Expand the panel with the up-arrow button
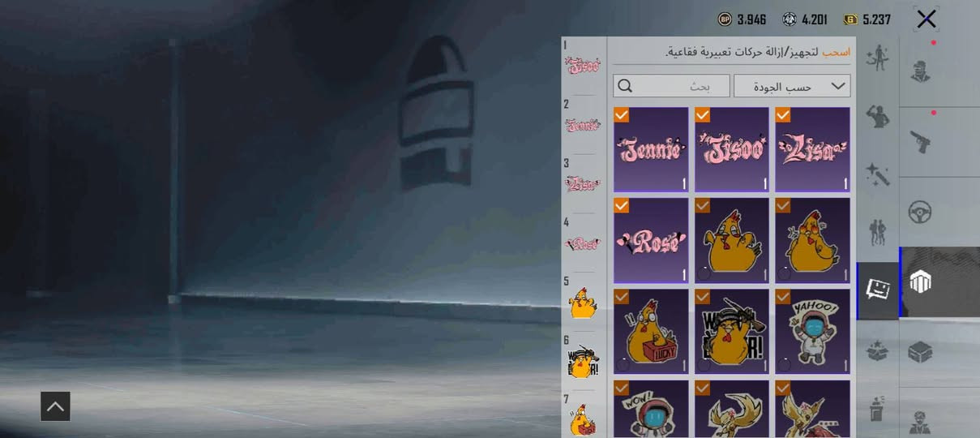 [x=55, y=406]
